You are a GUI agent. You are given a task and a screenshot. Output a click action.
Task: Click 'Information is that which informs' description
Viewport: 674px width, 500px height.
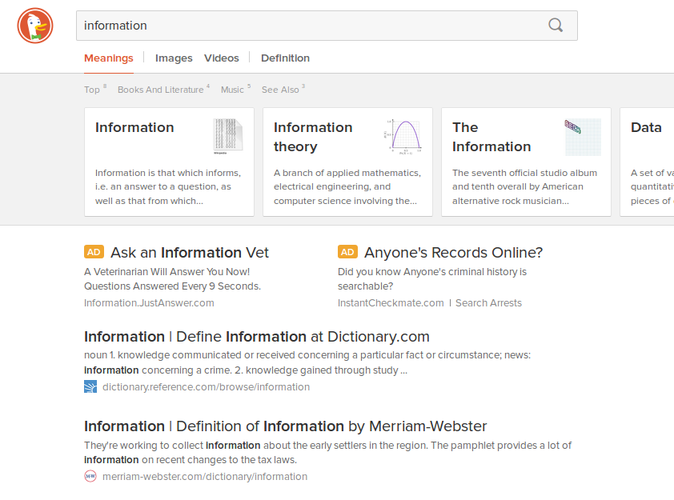pyautogui.click(x=168, y=187)
